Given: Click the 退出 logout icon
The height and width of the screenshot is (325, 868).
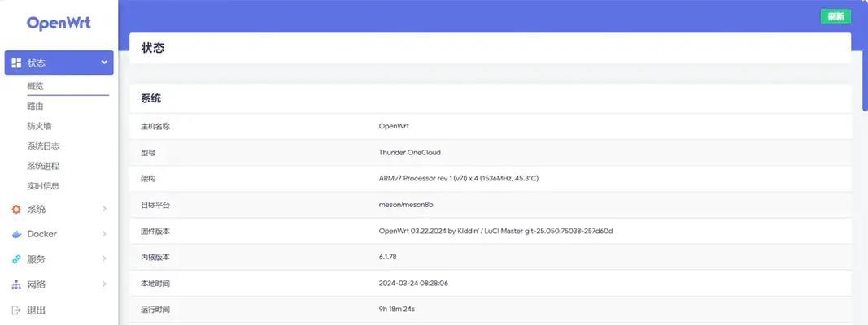Looking at the screenshot, I should 16,310.
